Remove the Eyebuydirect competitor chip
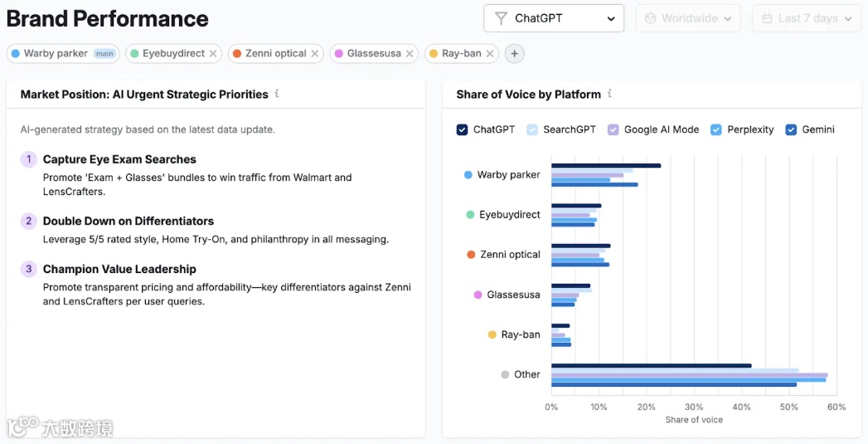Viewport: 868px width, 444px height. (x=213, y=54)
